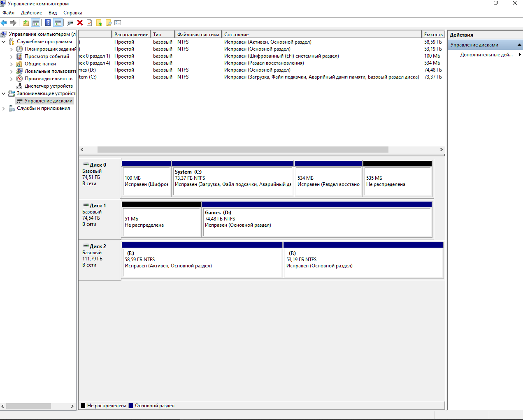Click the yellow page with magnifier icon

click(109, 23)
